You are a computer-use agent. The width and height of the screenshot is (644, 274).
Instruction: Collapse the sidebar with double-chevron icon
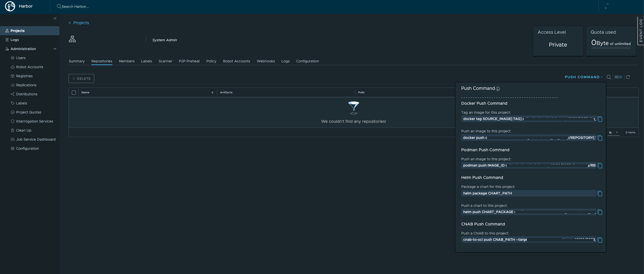tap(55, 18)
